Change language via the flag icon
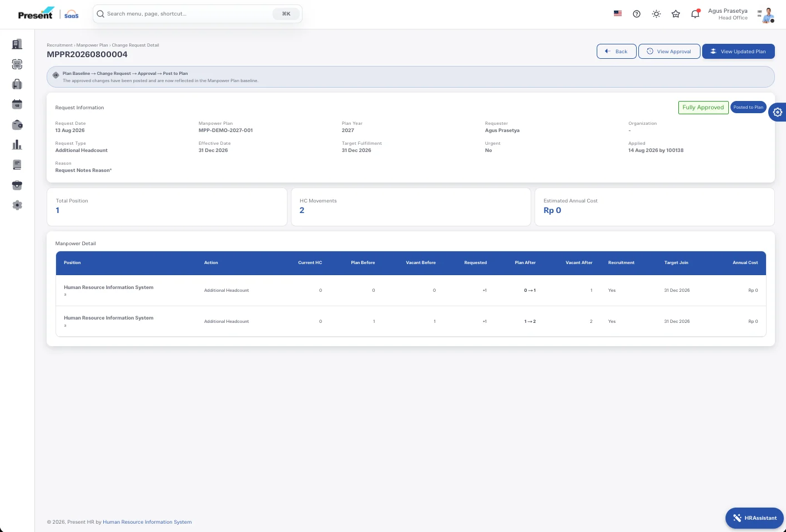 point(618,14)
